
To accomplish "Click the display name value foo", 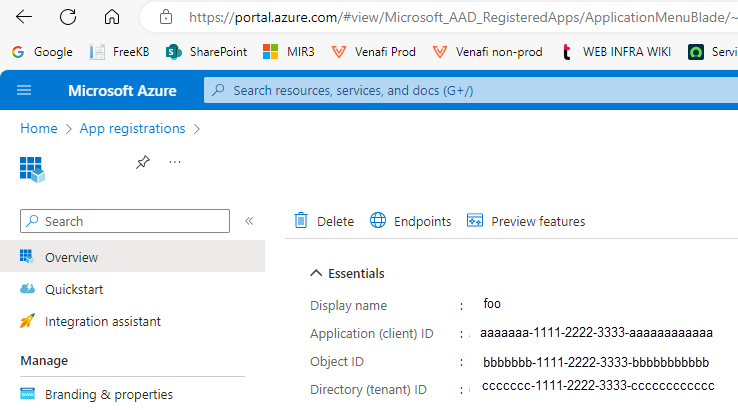I will tap(492, 304).
